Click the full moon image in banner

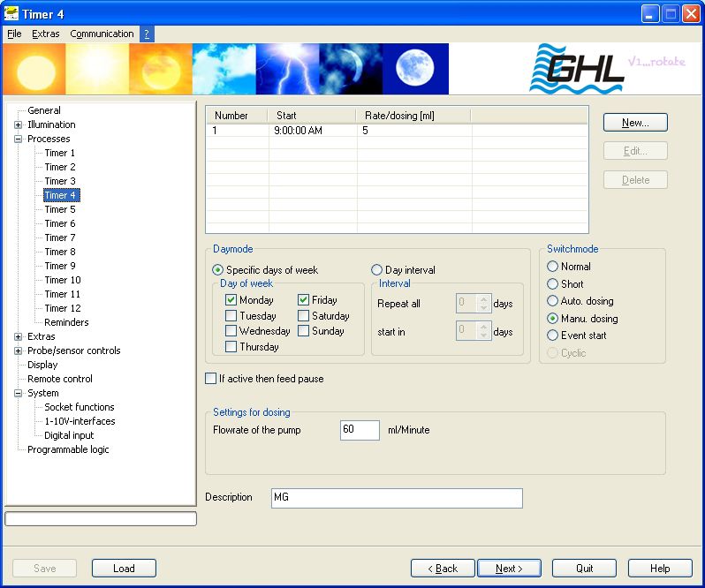(415, 69)
